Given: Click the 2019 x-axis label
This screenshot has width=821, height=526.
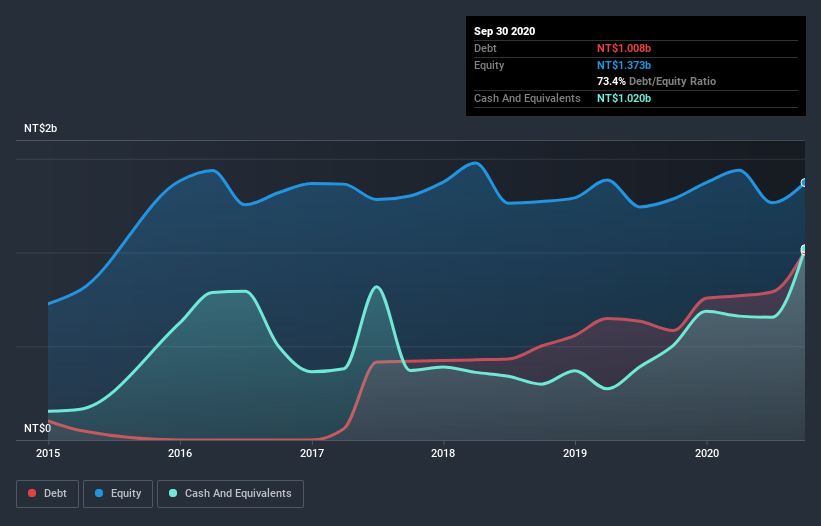Looking at the screenshot, I should tap(575, 453).
